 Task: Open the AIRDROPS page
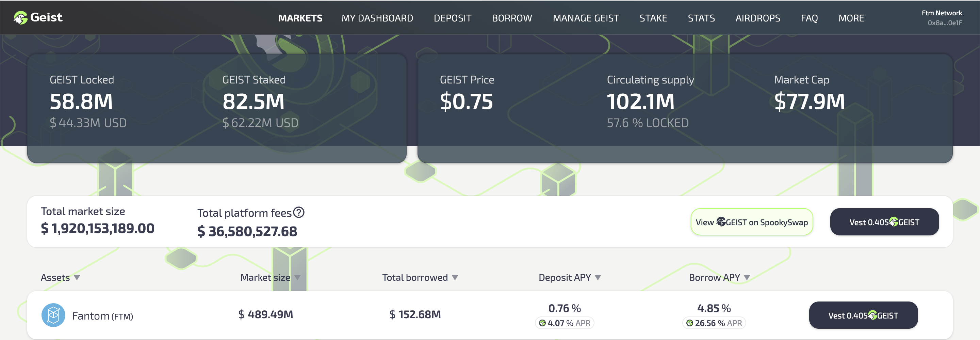[x=757, y=18]
